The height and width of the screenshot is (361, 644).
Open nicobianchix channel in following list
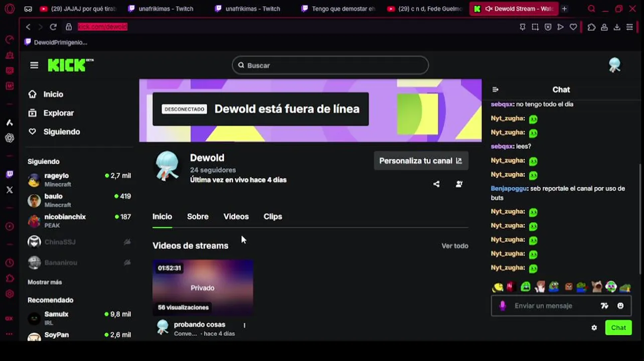pyautogui.click(x=79, y=221)
